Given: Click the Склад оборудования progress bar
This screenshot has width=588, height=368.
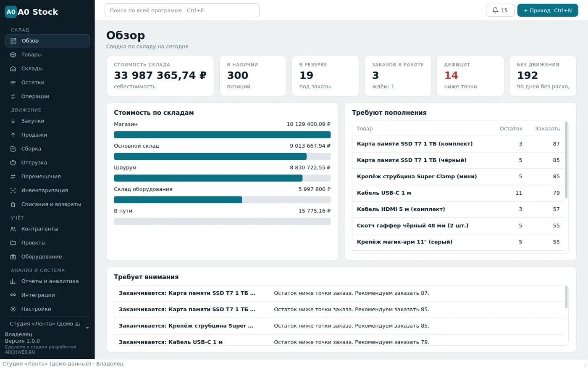Looking at the screenshot, I should (222, 200).
